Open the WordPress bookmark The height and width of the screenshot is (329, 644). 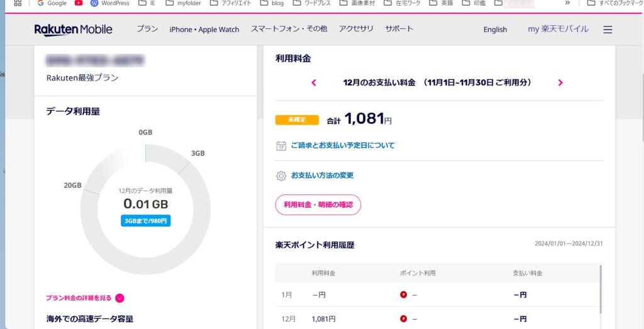tap(109, 3)
